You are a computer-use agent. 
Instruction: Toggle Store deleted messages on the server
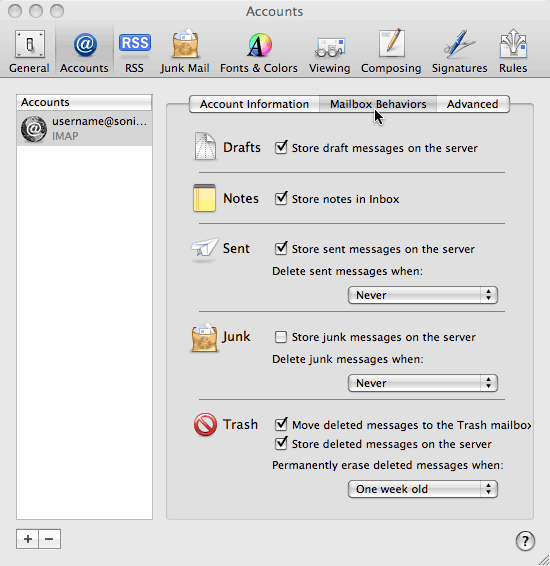281,444
